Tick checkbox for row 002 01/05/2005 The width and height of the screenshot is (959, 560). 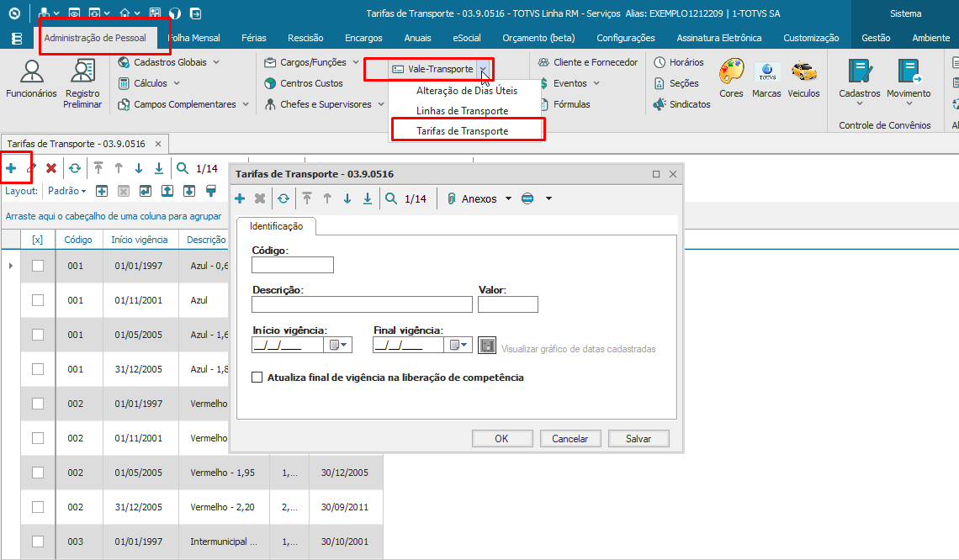coord(38,473)
